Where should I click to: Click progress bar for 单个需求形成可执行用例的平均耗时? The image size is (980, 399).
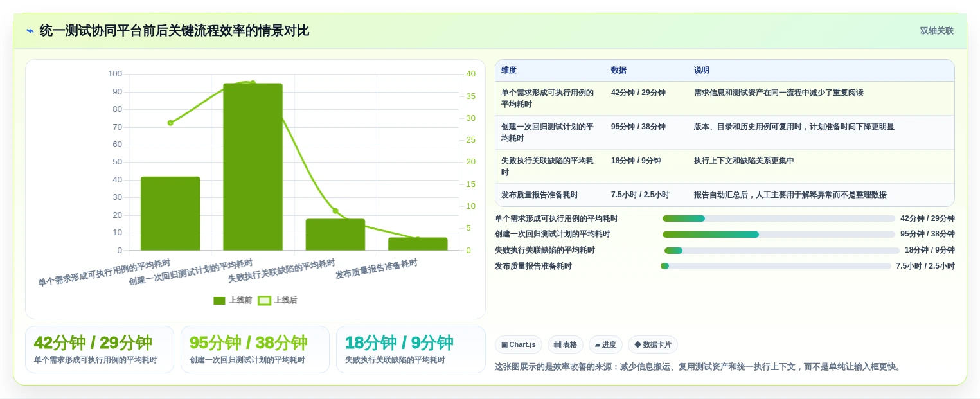778,218
